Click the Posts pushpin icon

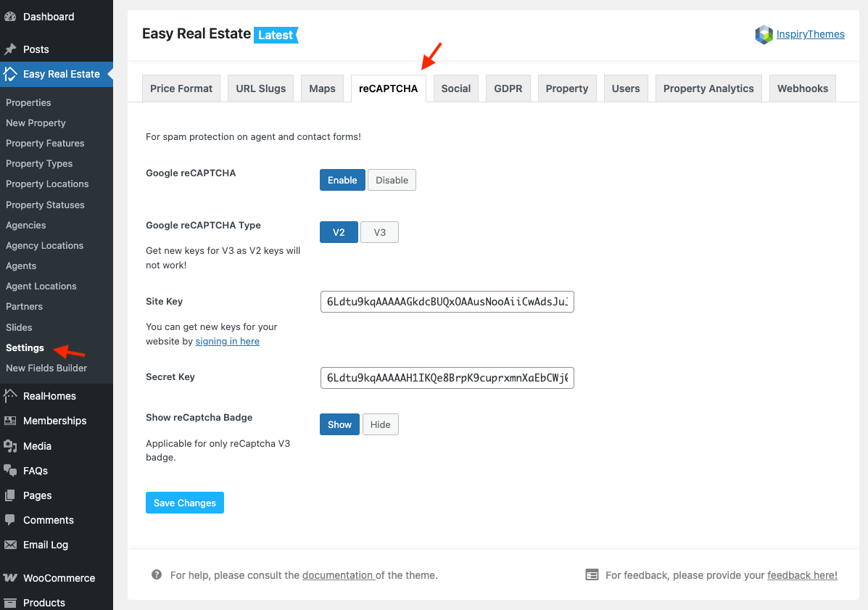click(x=10, y=49)
